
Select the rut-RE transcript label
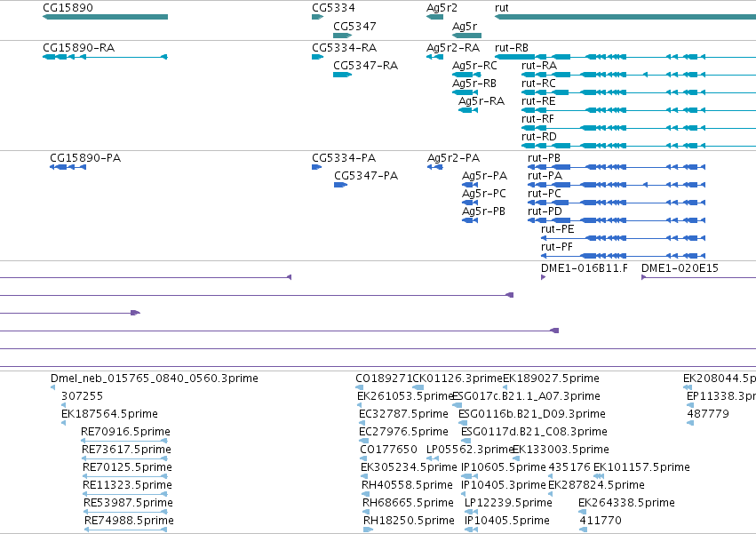tap(538, 101)
